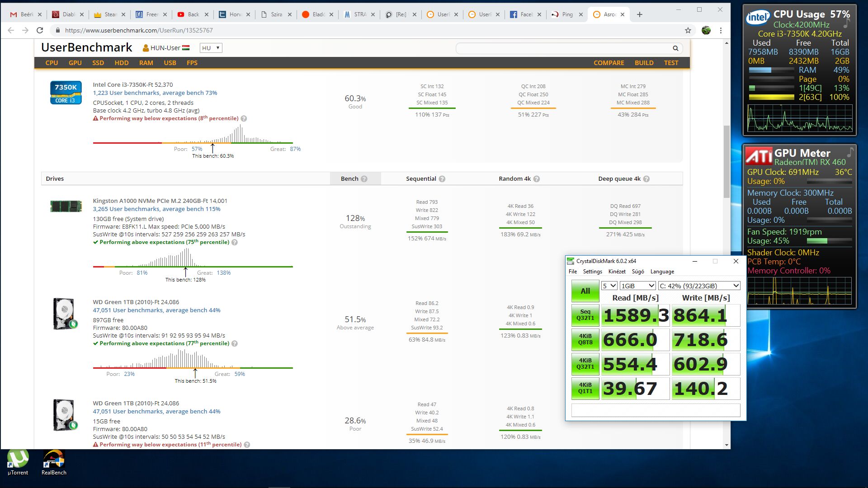Run all tests with the All button
This screenshot has height=488, width=868.
click(585, 291)
